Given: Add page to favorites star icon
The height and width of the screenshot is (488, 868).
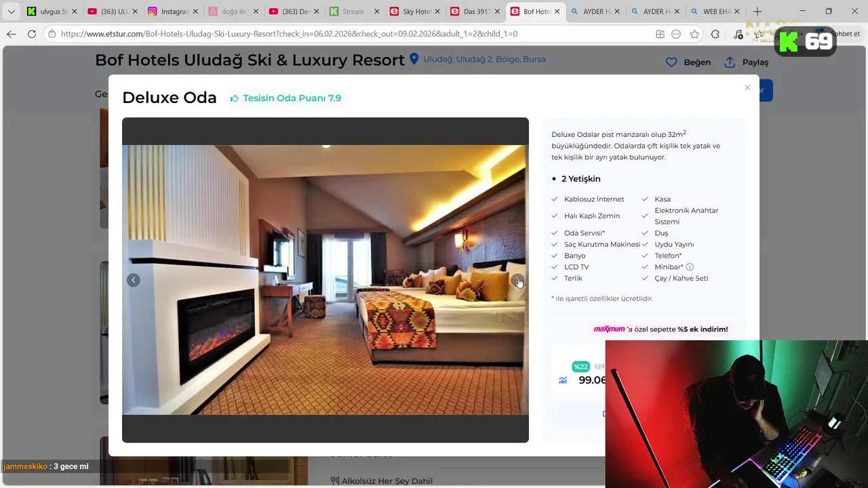Looking at the screenshot, I should 694,34.
